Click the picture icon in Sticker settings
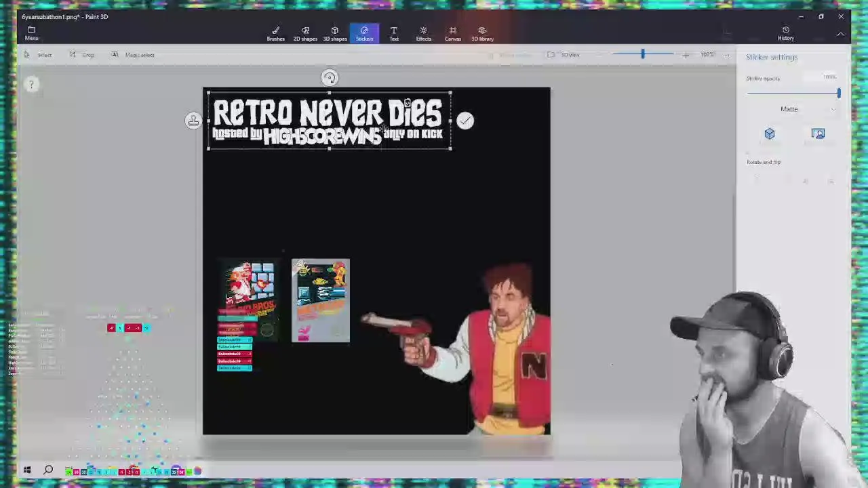Image resolution: width=868 pixels, height=488 pixels. pyautogui.click(x=818, y=134)
